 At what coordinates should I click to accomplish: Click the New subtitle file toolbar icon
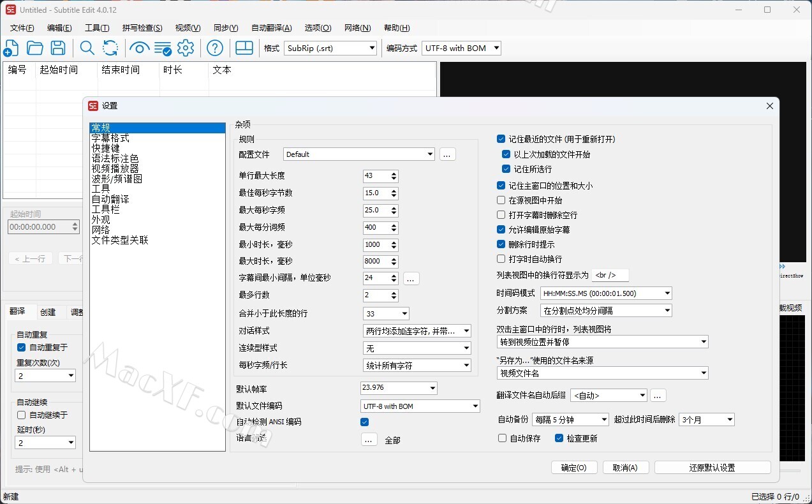11,48
